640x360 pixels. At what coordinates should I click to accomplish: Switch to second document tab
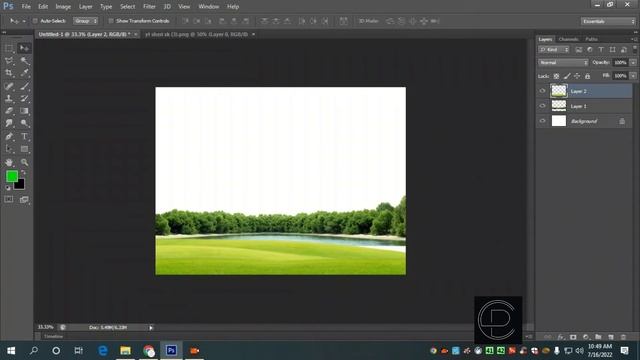[x=197, y=34]
